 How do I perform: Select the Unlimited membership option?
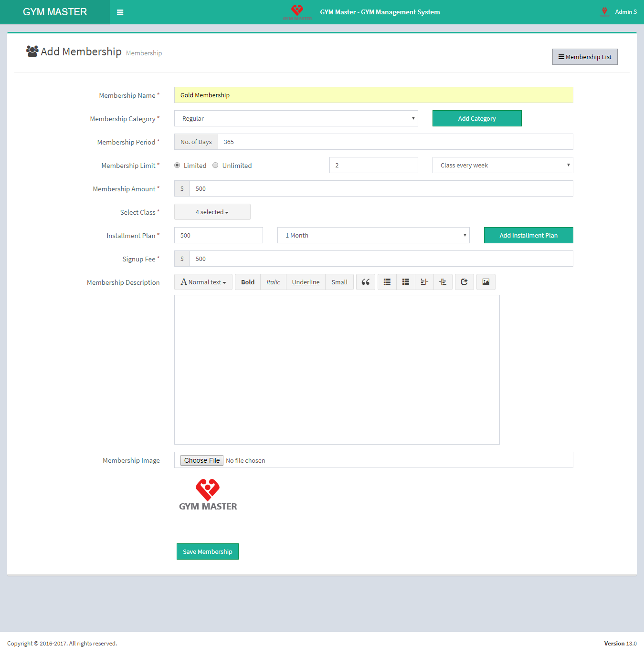(215, 166)
